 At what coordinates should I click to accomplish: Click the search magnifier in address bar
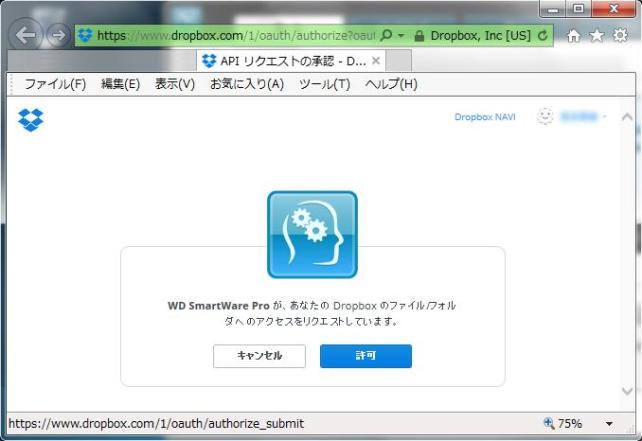click(386, 35)
